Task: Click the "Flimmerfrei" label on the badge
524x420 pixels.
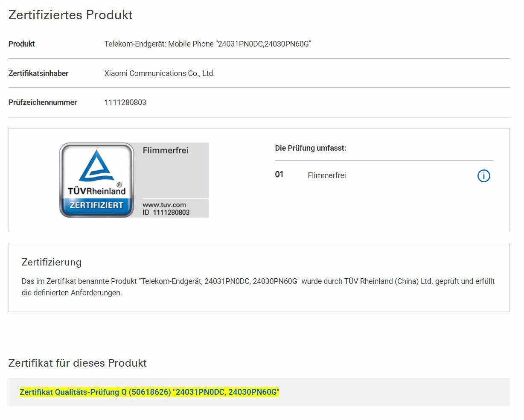Action: coord(166,150)
